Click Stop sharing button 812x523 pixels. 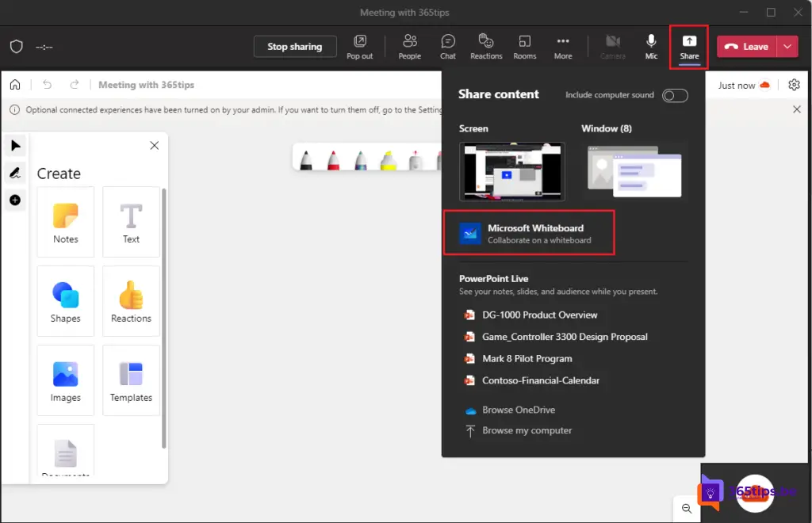point(295,47)
